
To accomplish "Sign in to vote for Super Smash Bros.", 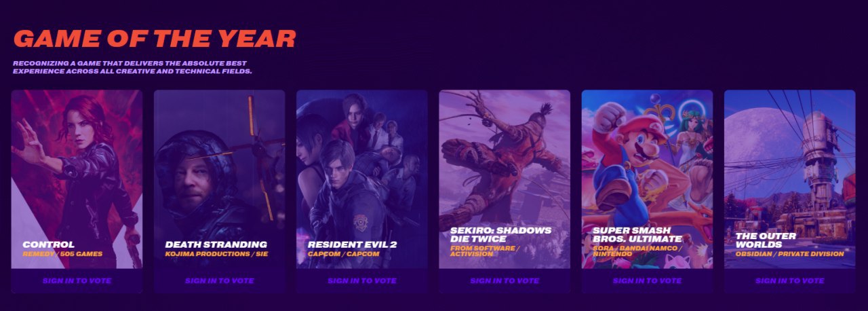I will tap(647, 280).
